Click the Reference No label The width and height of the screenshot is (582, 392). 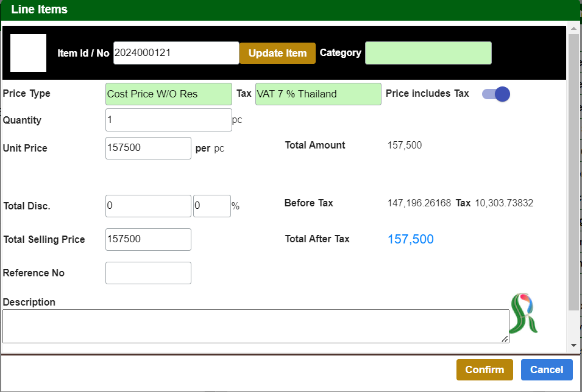34,273
